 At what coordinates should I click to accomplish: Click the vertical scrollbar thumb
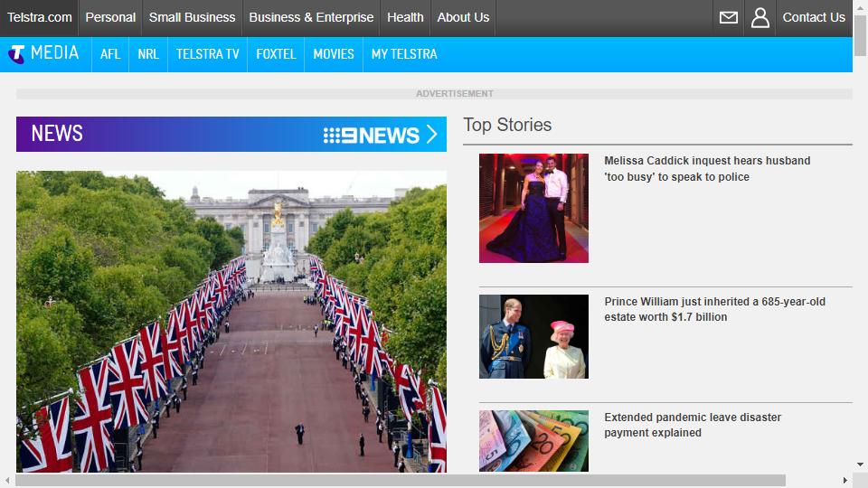pos(860,35)
